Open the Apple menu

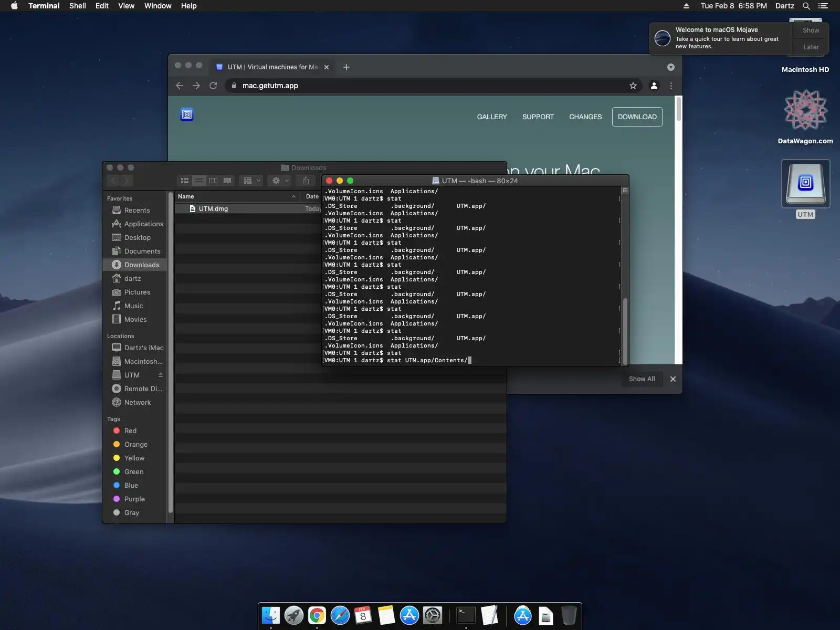(x=14, y=6)
